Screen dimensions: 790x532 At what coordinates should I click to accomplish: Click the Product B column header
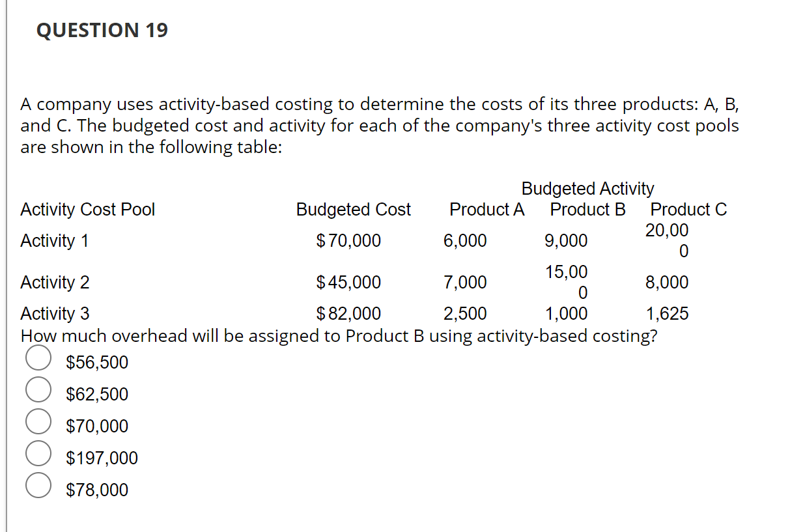587,210
